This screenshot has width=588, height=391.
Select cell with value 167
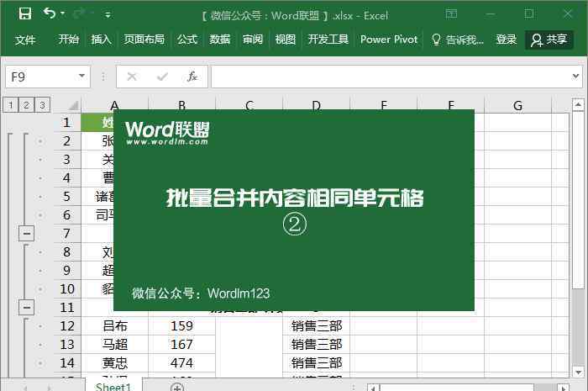click(x=182, y=344)
